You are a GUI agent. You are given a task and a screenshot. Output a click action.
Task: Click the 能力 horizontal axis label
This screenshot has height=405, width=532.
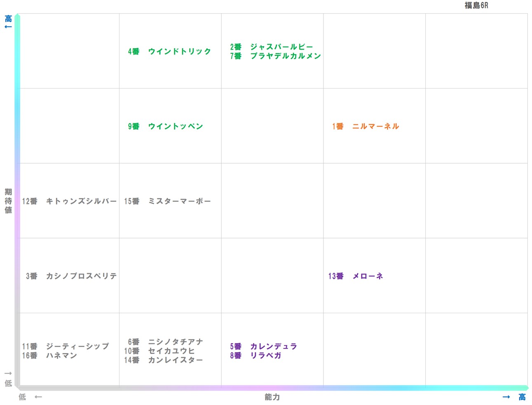tap(272, 397)
